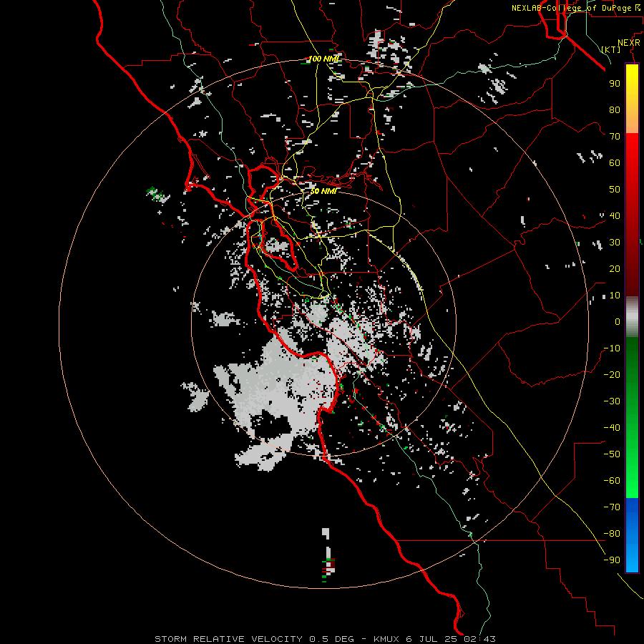Select the positive 20 scale value

(615, 268)
